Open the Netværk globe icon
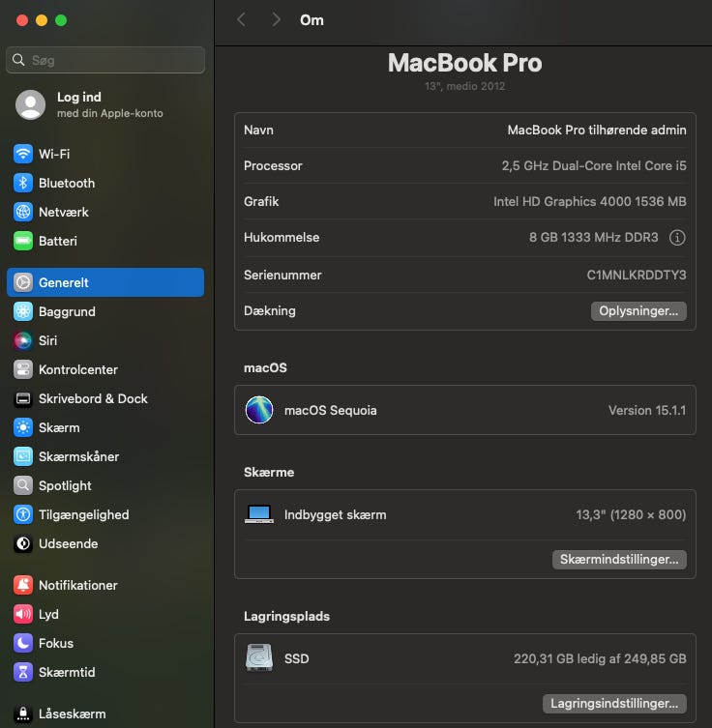The width and height of the screenshot is (712, 728). [x=23, y=212]
